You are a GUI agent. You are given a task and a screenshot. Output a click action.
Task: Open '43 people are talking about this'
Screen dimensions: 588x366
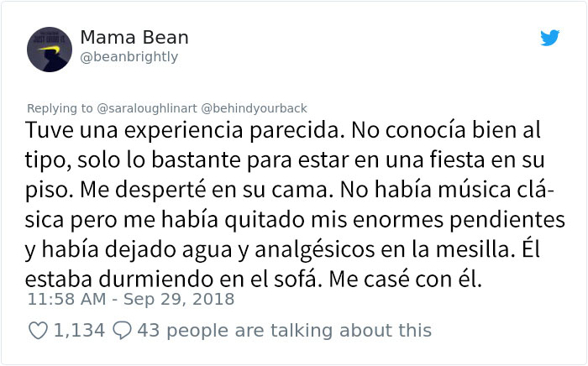click(x=284, y=331)
